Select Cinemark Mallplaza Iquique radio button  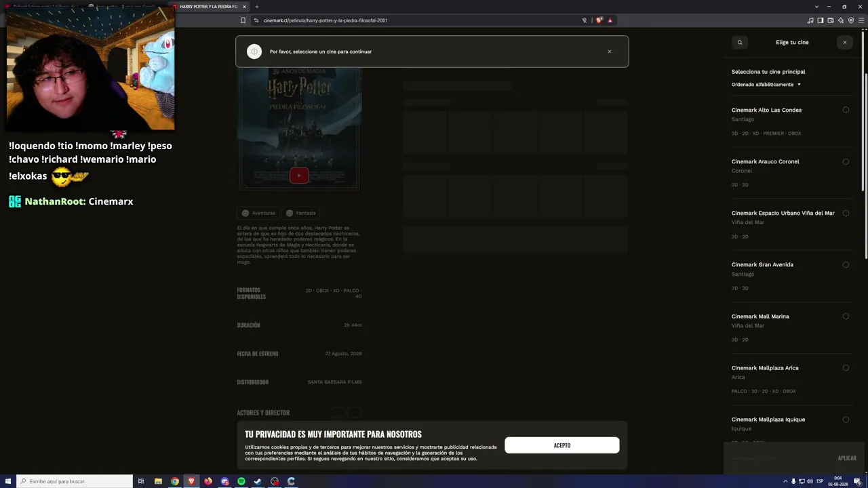[846, 420]
